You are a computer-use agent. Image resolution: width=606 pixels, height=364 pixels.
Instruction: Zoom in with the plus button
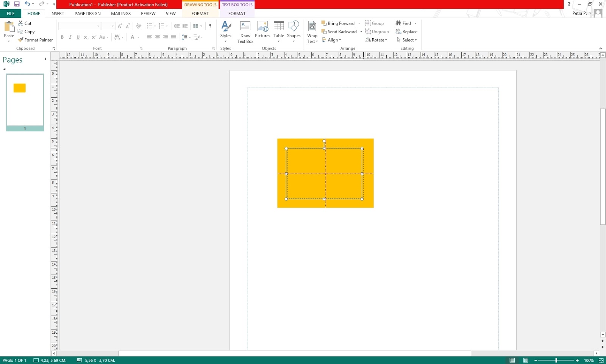(577, 360)
